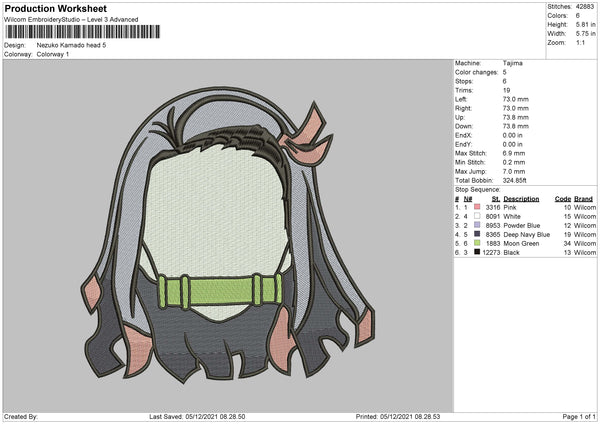Click the 'Left:' label
The width and height of the screenshot is (600, 424).
pos(461,99)
